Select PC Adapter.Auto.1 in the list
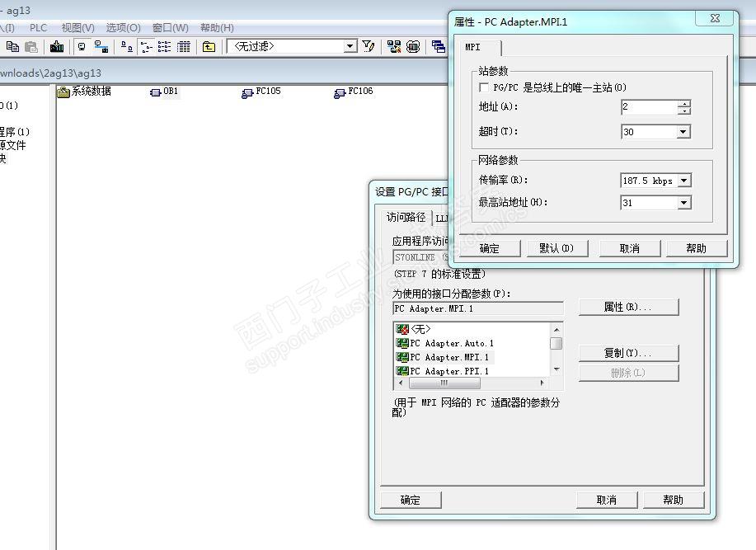 (x=444, y=343)
